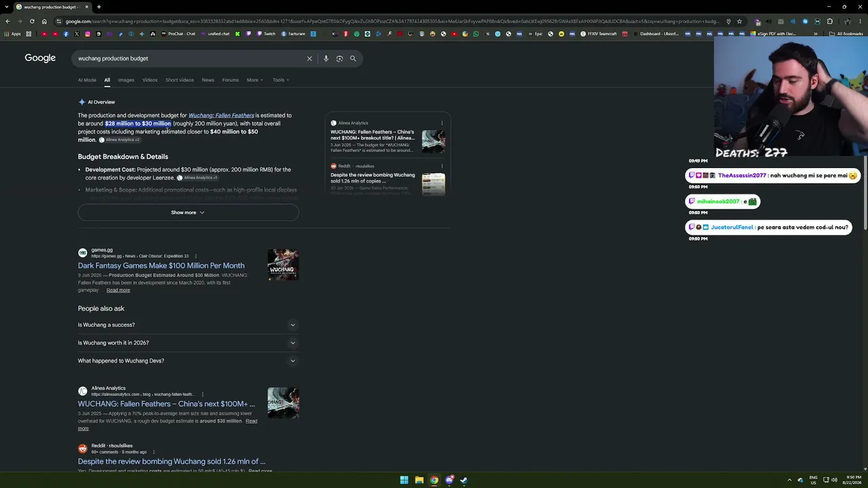Open the Facturare bookmark
868x488 pixels.
pos(293,34)
